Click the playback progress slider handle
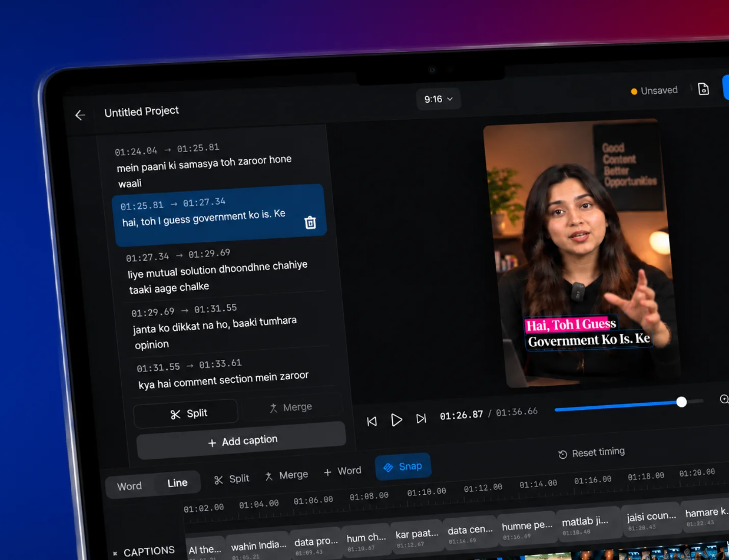729x560 pixels. click(682, 402)
